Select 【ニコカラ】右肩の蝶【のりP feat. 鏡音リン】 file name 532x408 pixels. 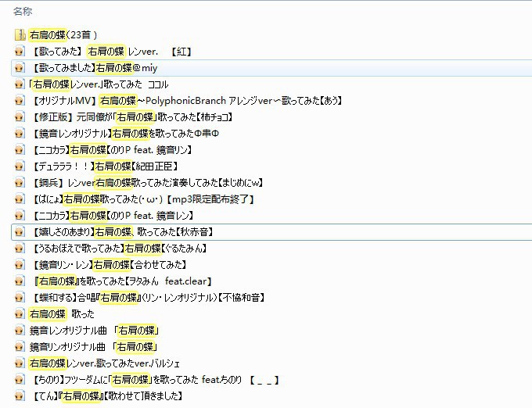(x=113, y=150)
